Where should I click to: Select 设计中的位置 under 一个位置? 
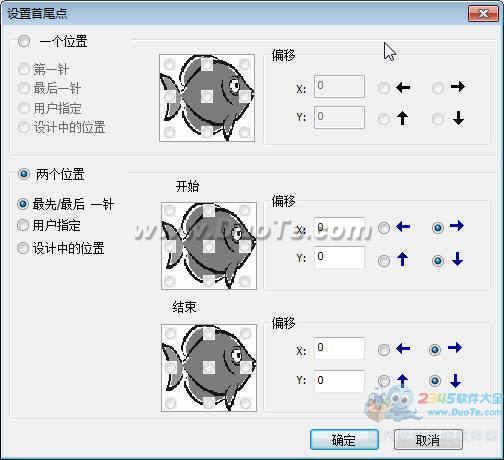pos(24,127)
